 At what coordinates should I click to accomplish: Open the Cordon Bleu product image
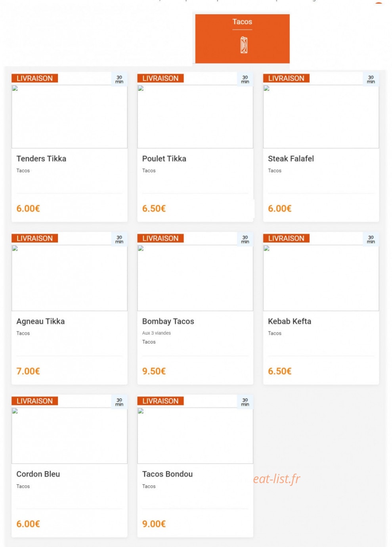coord(69,436)
